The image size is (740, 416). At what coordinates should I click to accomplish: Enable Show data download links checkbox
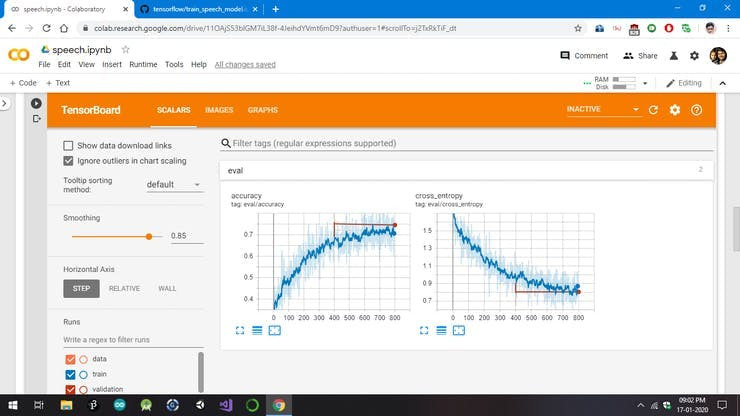pos(68,145)
